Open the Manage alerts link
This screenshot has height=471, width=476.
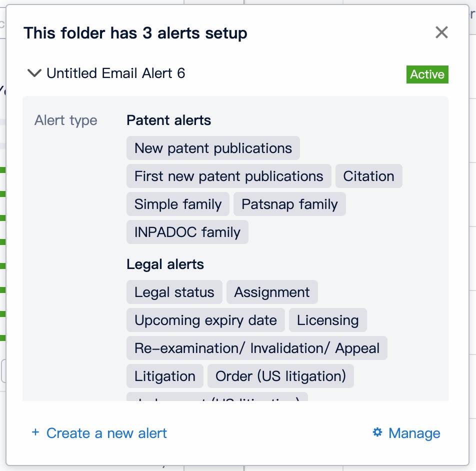point(414,433)
